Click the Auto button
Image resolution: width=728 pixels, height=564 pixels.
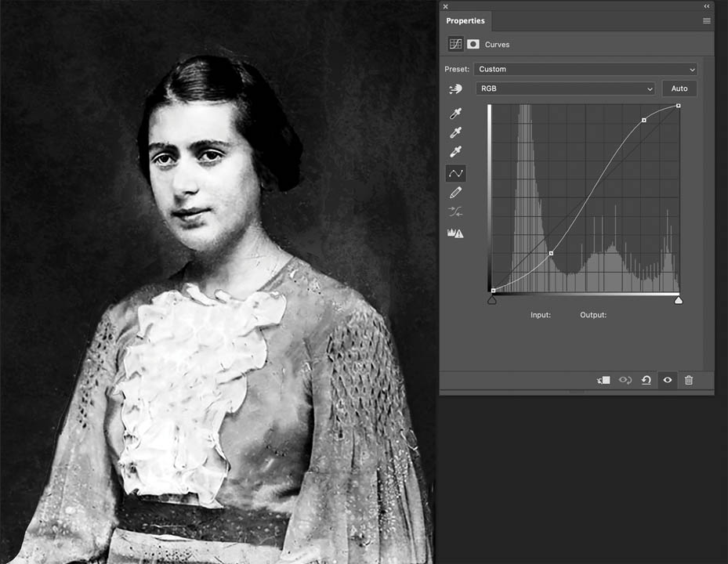tap(679, 89)
